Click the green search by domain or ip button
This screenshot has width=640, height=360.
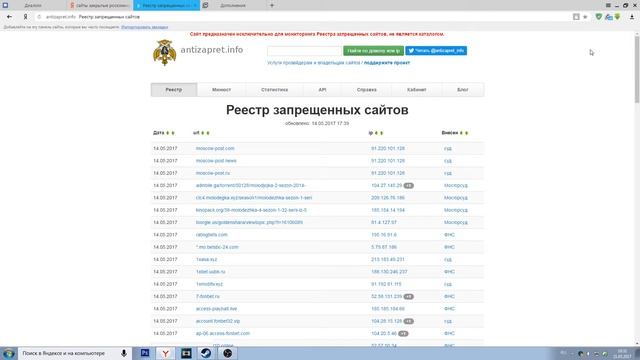[x=373, y=51]
